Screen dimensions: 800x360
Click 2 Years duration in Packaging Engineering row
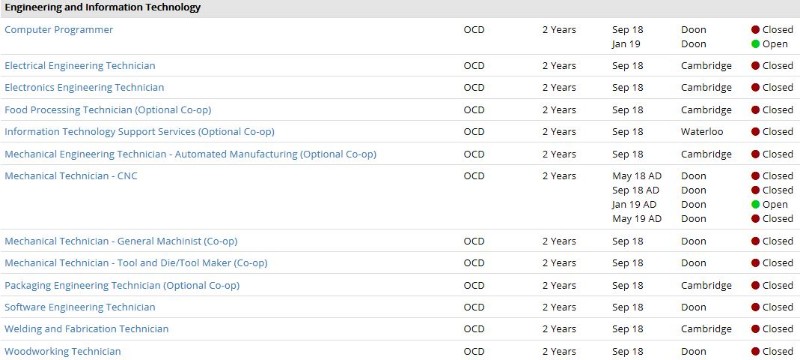point(559,286)
